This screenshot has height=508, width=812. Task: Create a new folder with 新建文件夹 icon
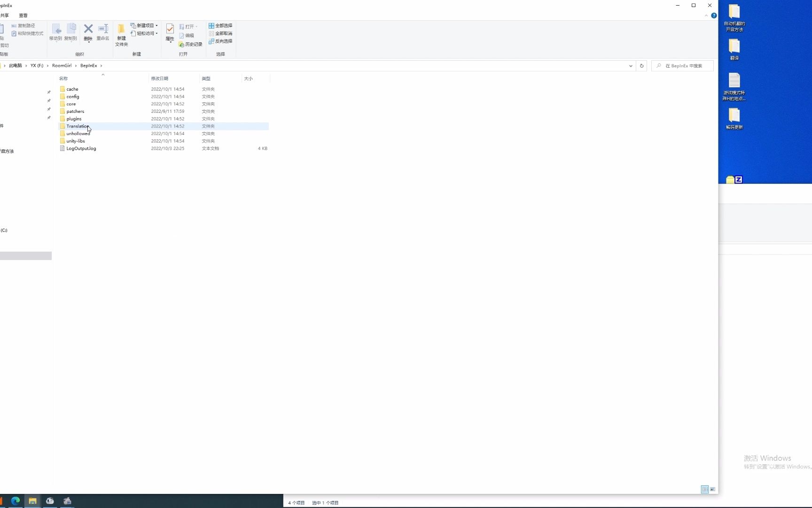coord(121,35)
